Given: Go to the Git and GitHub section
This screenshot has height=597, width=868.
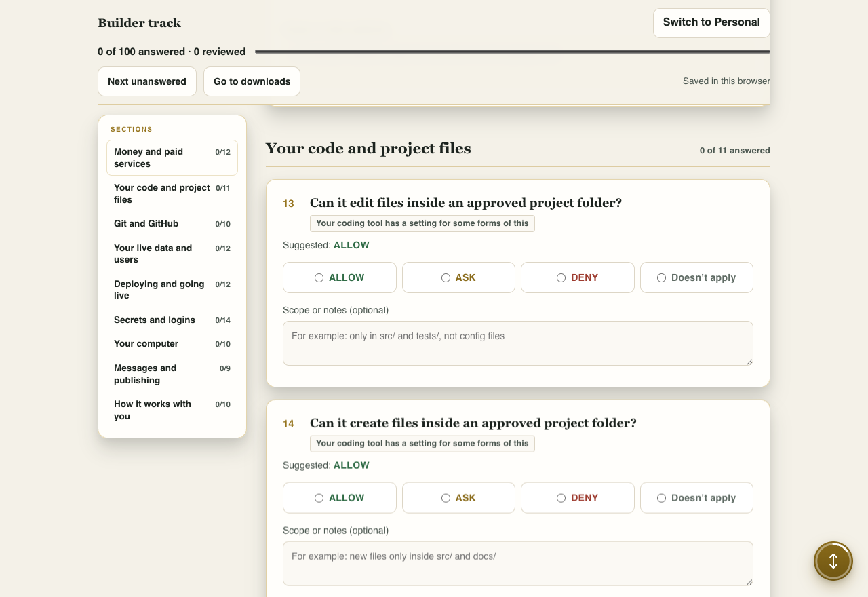Looking at the screenshot, I should point(172,224).
